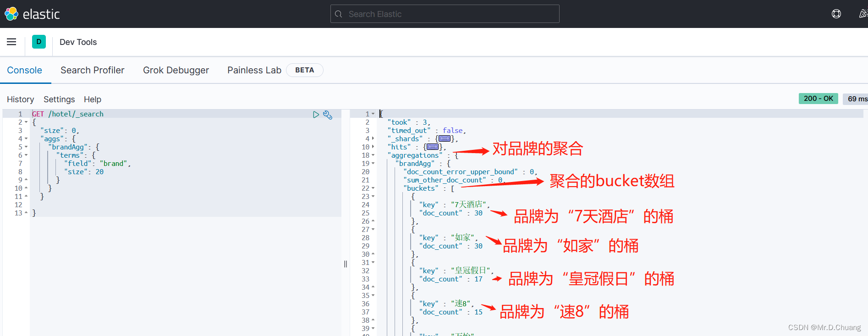
Task: Click the "timed_out" : false line
Action: 427,131
